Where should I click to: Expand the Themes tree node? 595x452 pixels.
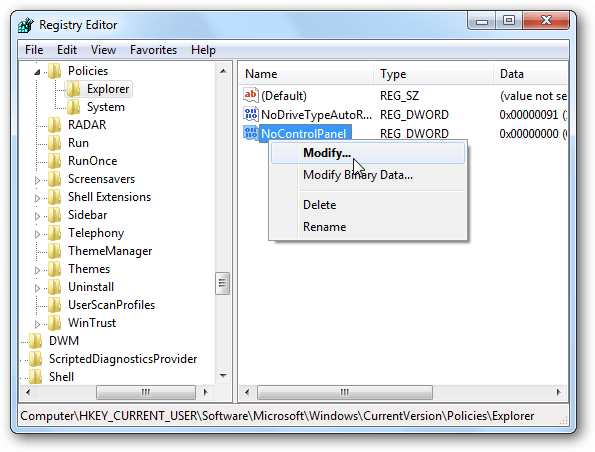(37, 270)
